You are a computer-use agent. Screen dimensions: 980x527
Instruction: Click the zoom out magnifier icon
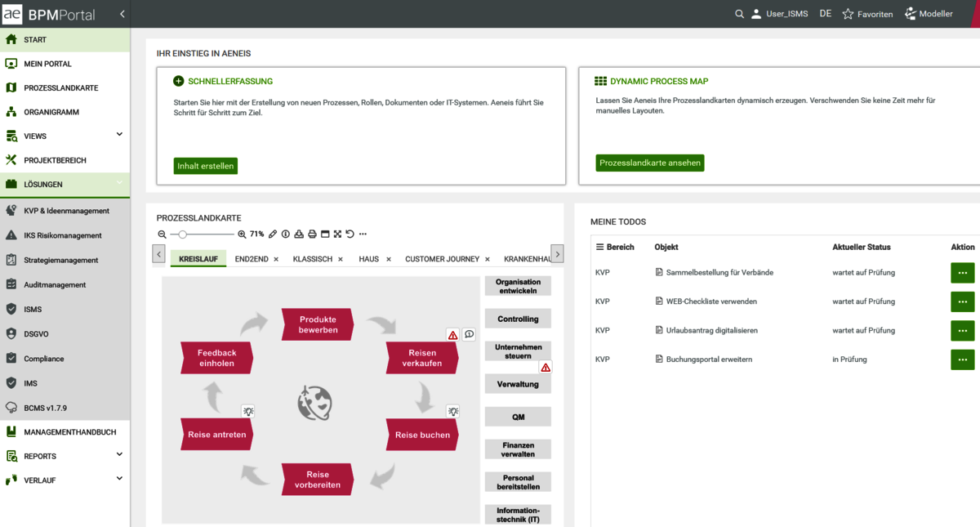point(162,234)
